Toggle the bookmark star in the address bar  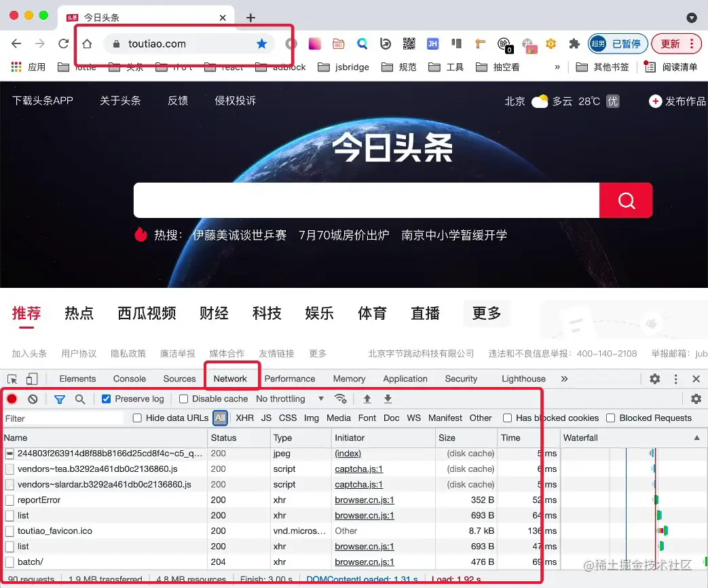(x=262, y=44)
